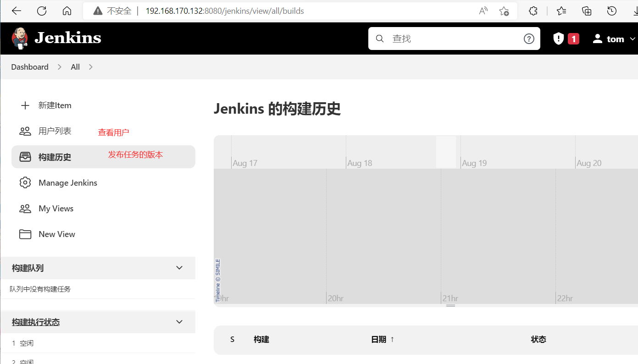Open the browser home page icon
Image resolution: width=638 pixels, height=364 pixels.
[x=67, y=11]
